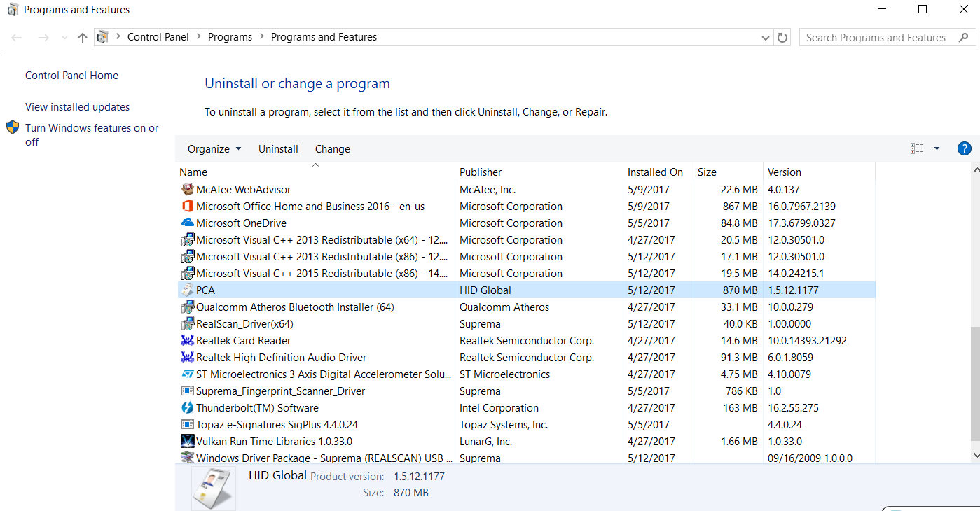Select Thunderbolt(TM) Software row name
Screen dimensions: 980x511
257,408
